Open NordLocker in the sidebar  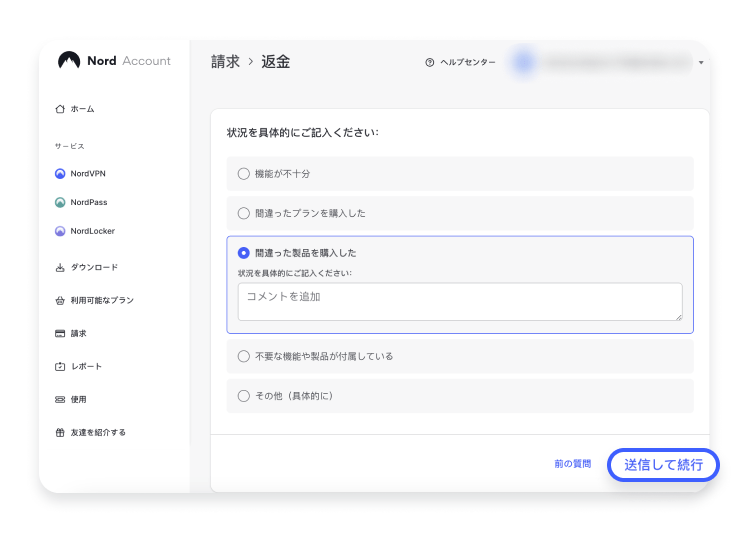click(x=93, y=231)
